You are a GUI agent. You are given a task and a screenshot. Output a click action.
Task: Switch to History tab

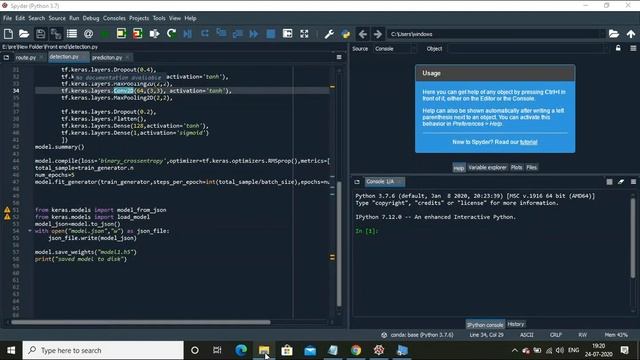(516, 324)
